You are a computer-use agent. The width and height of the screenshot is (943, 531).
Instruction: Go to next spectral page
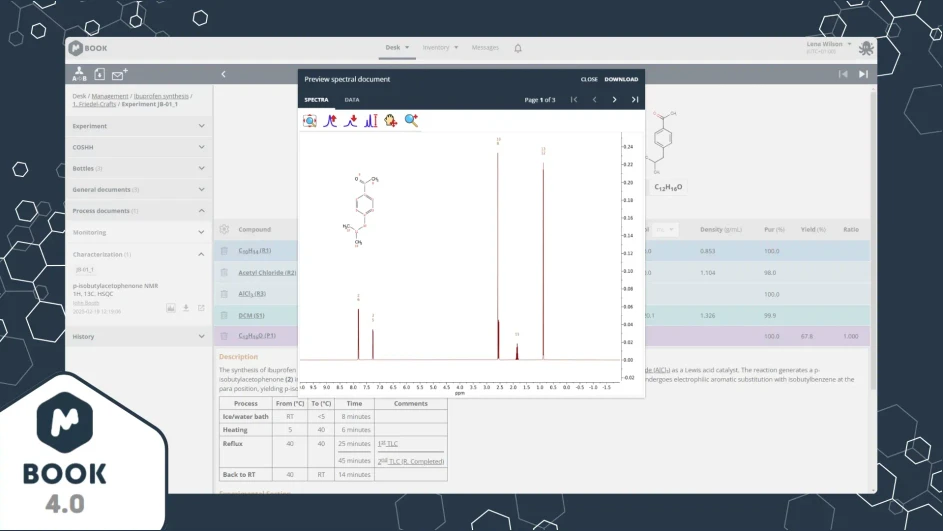point(614,100)
